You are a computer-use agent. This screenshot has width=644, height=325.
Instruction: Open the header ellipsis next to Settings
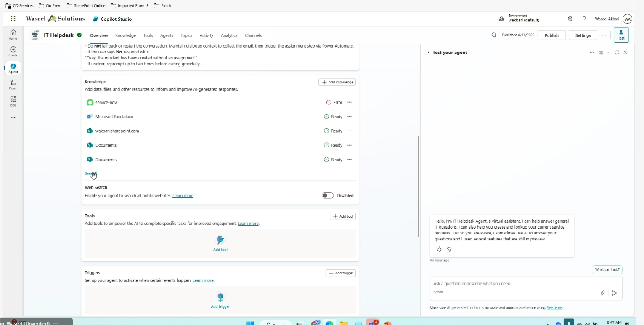[x=604, y=35]
